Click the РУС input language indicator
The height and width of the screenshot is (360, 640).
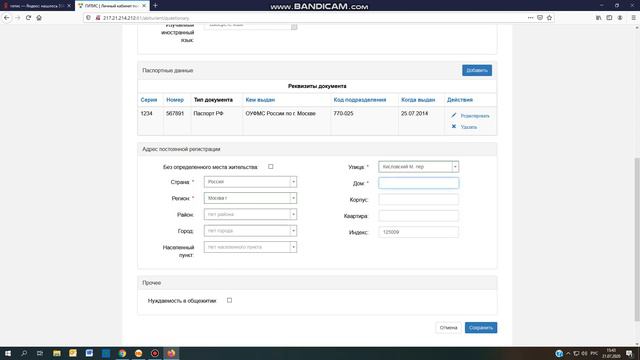point(594,353)
